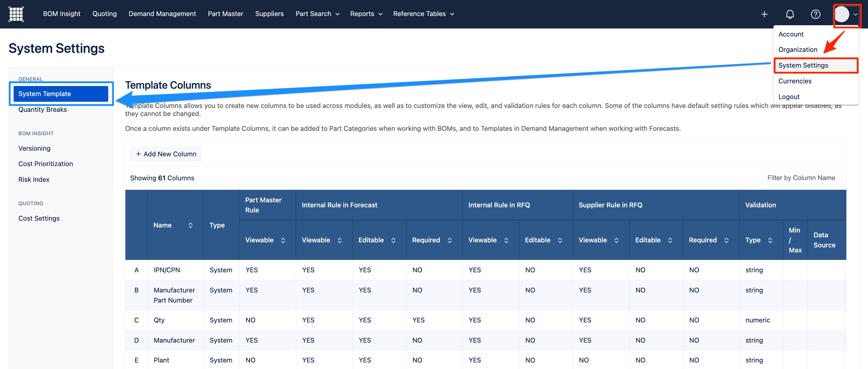Sort Internal Rule in RFQ Viewable column
This screenshot has width=868, height=369.
(506, 240)
